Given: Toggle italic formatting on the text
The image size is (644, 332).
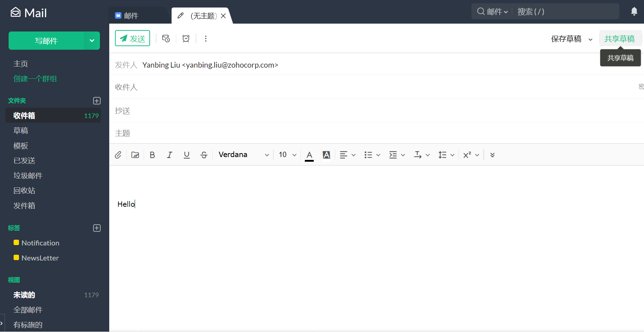Looking at the screenshot, I should point(169,155).
